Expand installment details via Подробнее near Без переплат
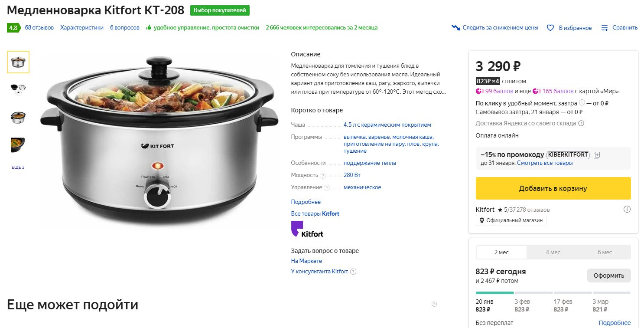The image size is (644, 328). 615,323
